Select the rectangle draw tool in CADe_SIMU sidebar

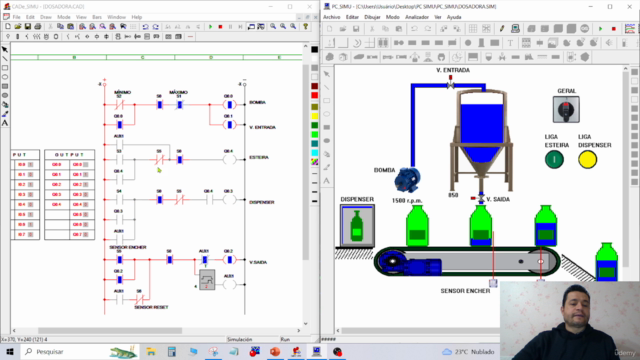5,68
